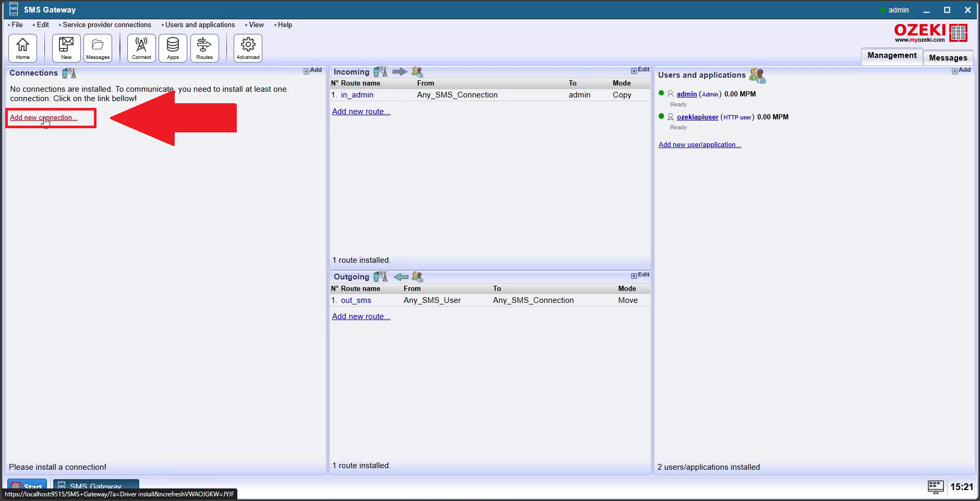Screen dimensions: 980x501
Task: Open the File menu
Action: click(17, 25)
